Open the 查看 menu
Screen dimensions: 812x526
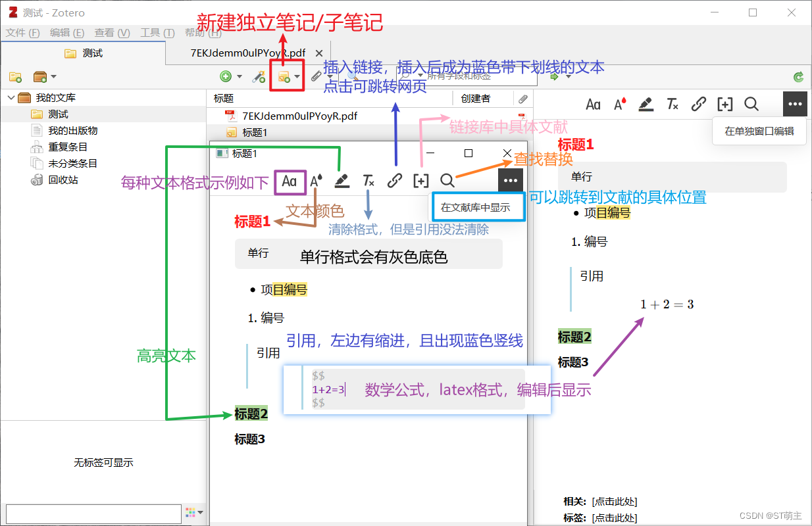pyautogui.click(x=112, y=33)
